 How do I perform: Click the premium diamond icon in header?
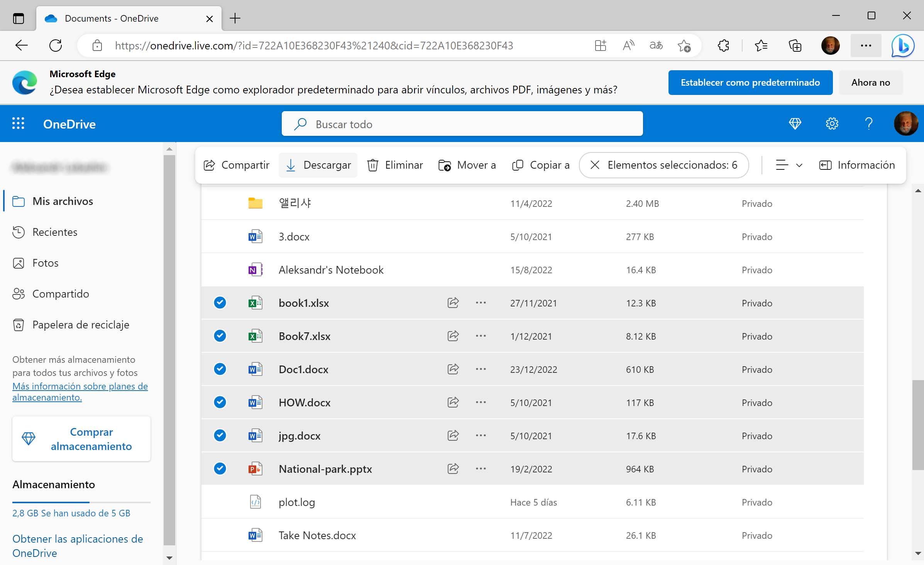click(x=795, y=124)
